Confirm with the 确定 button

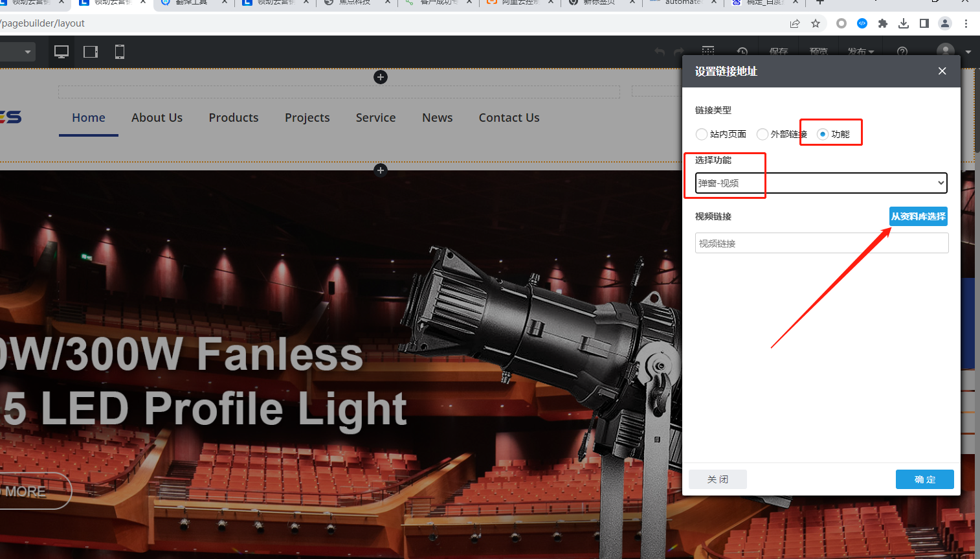pos(924,479)
